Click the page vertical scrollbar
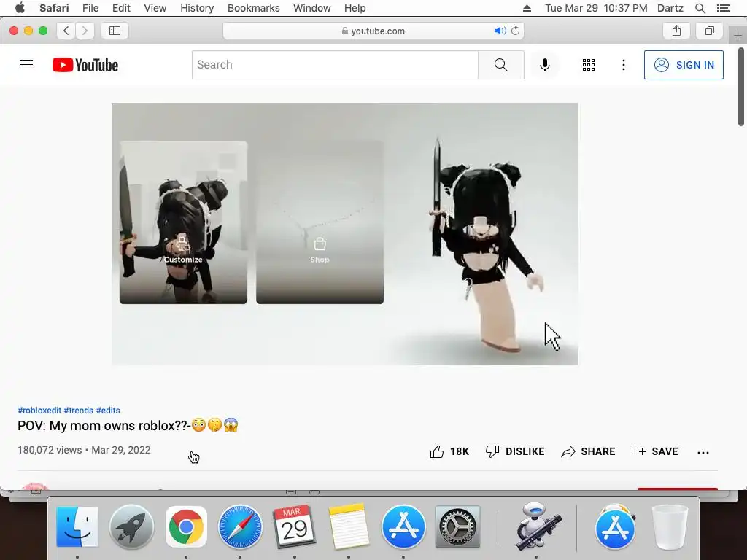 pyautogui.click(x=741, y=86)
